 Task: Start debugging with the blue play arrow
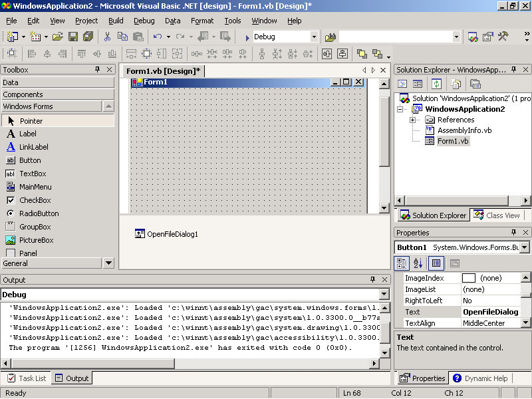pyautogui.click(x=247, y=37)
